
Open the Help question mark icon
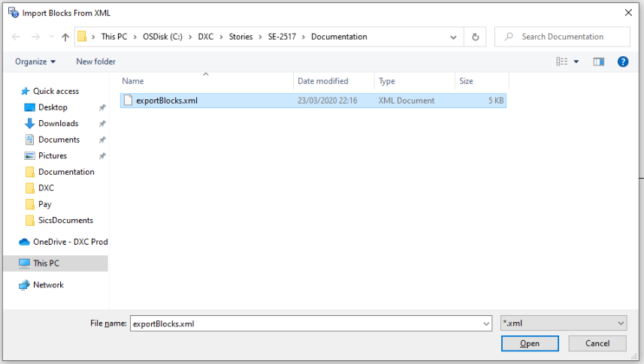(x=622, y=62)
